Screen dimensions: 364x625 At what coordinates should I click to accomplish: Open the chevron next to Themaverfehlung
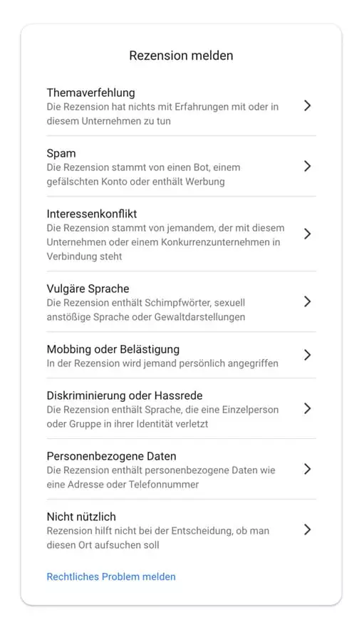click(x=307, y=105)
